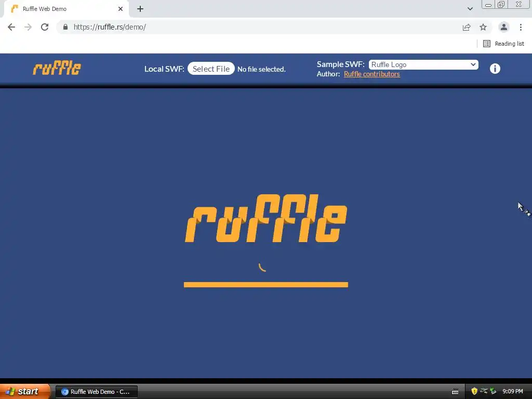This screenshot has width=532, height=399.
Task: Open the info icon in the header
Action: click(x=495, y=69)
